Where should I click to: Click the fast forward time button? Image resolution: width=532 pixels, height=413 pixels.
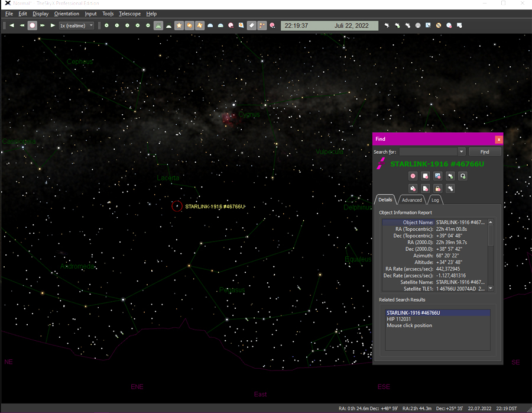pyautogui.click(x=43, y=25)
